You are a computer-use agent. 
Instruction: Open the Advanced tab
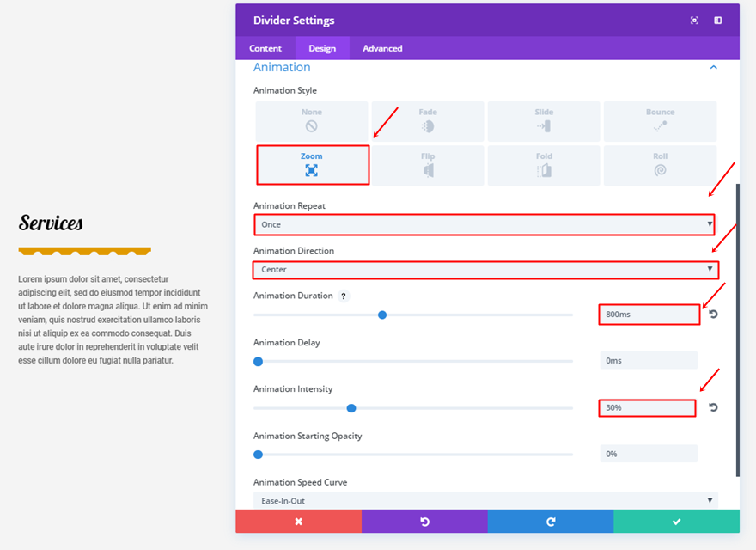(x=382, y=48)
